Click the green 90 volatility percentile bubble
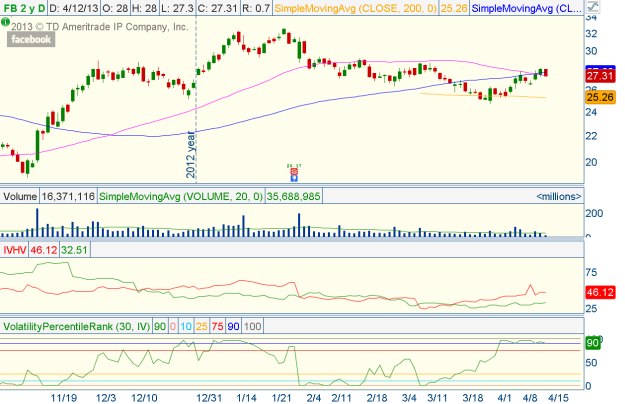The image size is (625, 404). 591,342
